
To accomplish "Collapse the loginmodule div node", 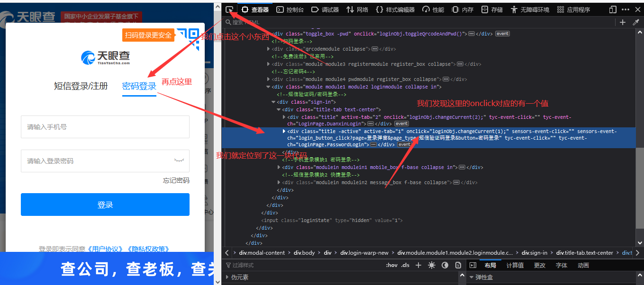I will coord(269,87).
